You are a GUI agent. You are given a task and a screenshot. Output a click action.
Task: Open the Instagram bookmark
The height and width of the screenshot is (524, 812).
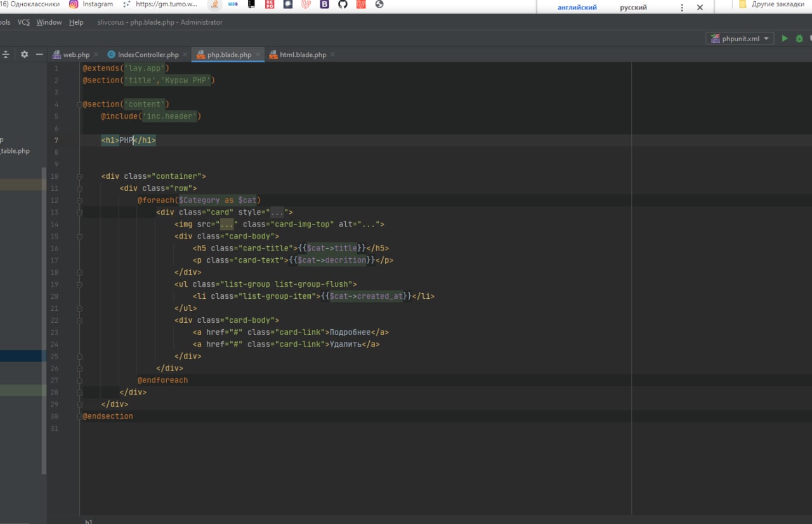[91, 4]
